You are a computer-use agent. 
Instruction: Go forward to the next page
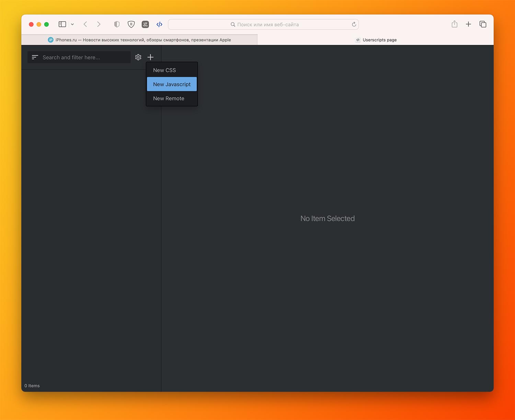(x=99, y=24)
